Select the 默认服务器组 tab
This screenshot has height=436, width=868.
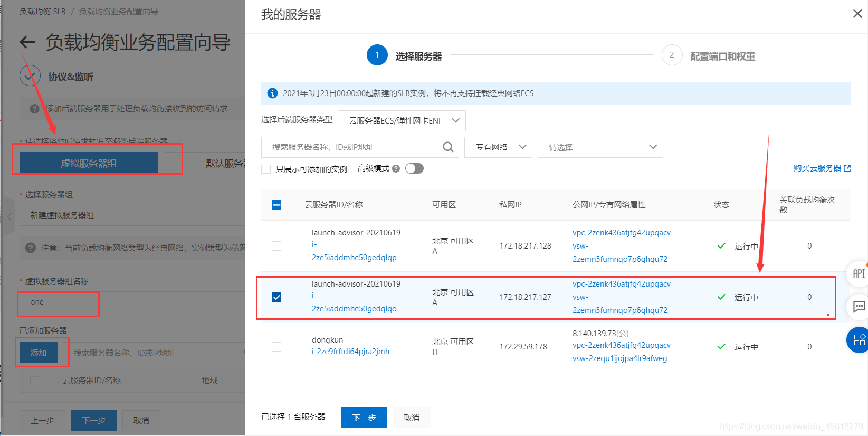tap(205, 163)
